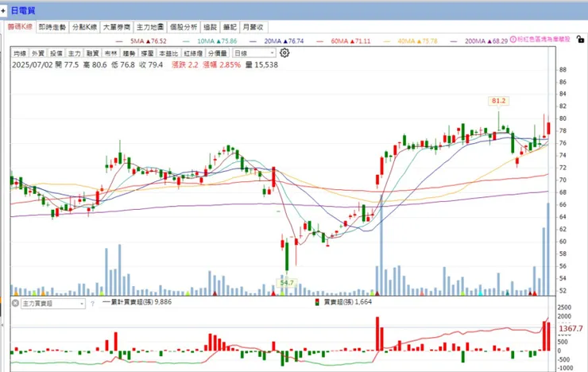Open the 日線 period dropdown
Image resolution: width=588 pixels, height=372 pixels.
[254, 53]
